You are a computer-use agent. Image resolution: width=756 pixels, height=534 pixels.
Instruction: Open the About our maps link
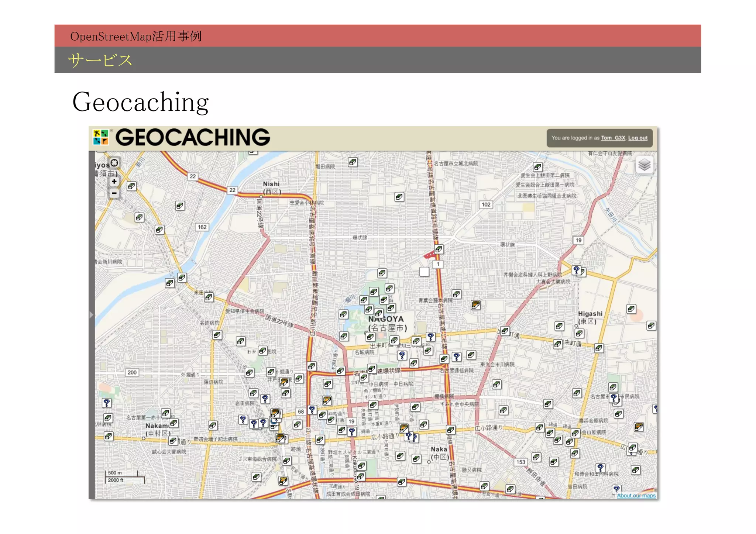coord(636,496)
